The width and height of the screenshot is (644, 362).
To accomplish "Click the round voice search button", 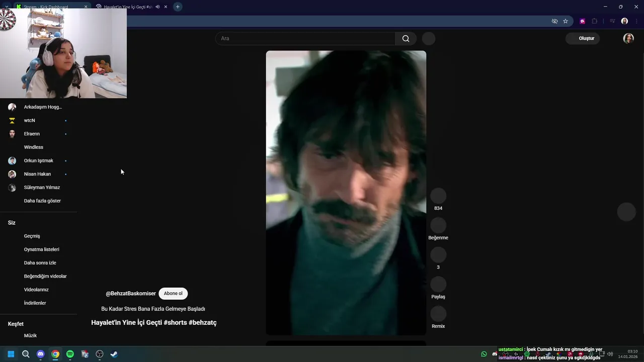I will 429,39.
